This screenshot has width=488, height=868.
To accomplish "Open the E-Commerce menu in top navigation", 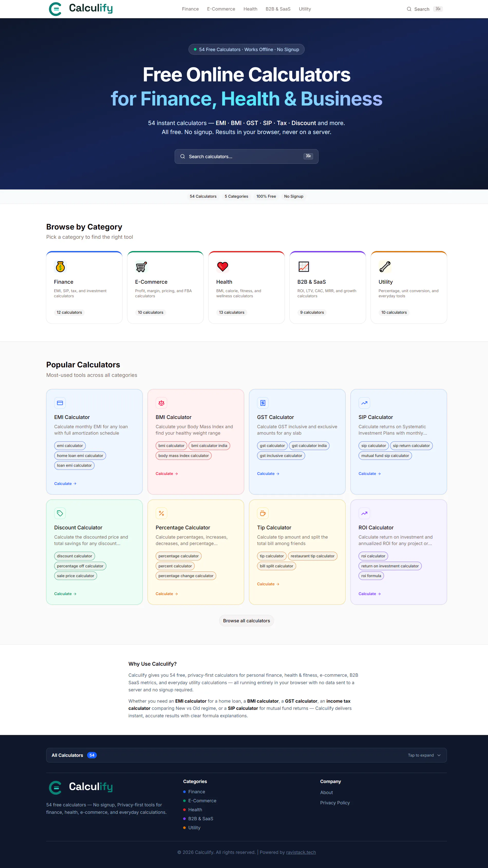I will click(221, 9).
